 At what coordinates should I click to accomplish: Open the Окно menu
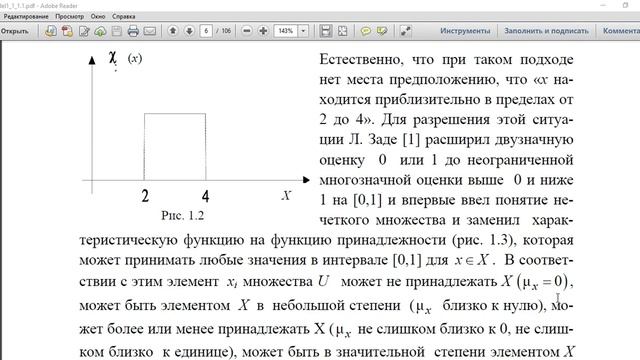tap(98, 16)
